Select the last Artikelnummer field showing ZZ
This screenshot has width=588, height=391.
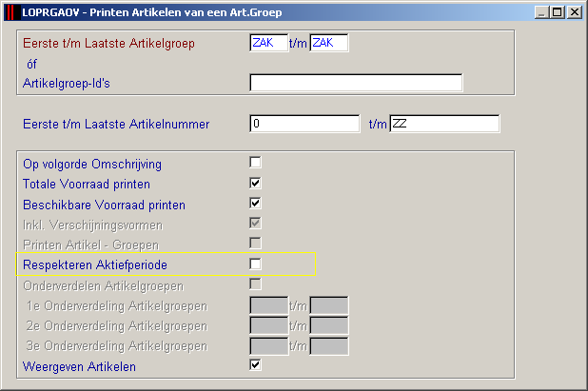[444, 124]
